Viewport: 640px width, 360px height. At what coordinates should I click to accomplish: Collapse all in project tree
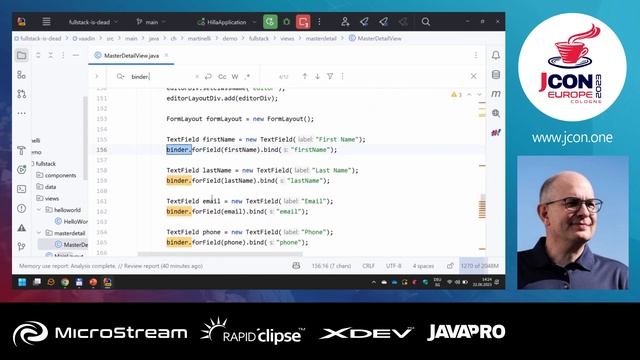point(51,55)
